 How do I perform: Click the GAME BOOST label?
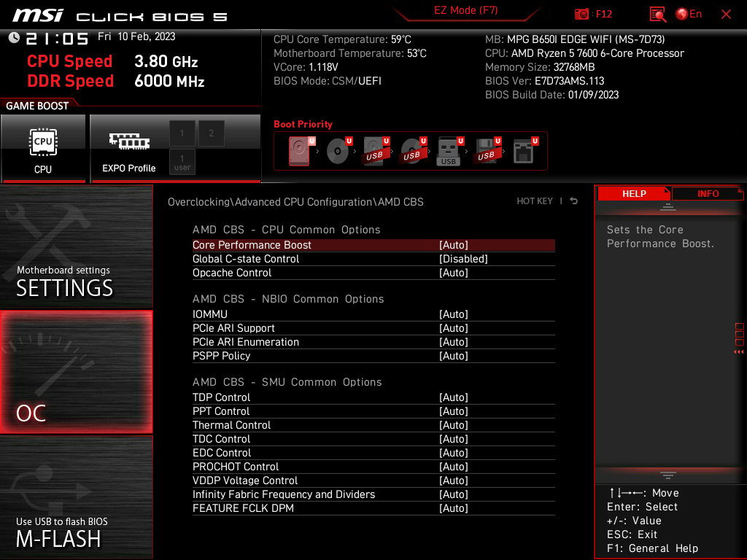(x=37, y=106)
